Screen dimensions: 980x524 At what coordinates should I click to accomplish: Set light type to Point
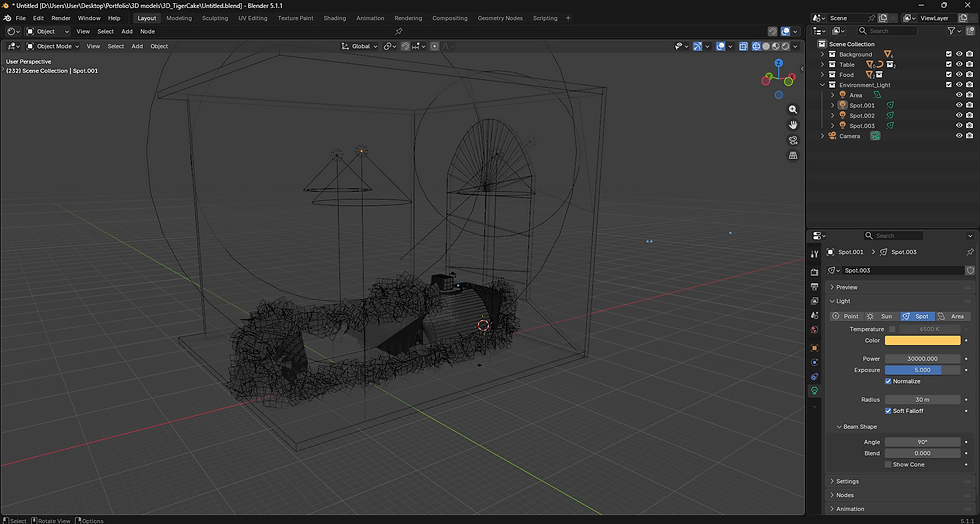[x=846, y=316]
